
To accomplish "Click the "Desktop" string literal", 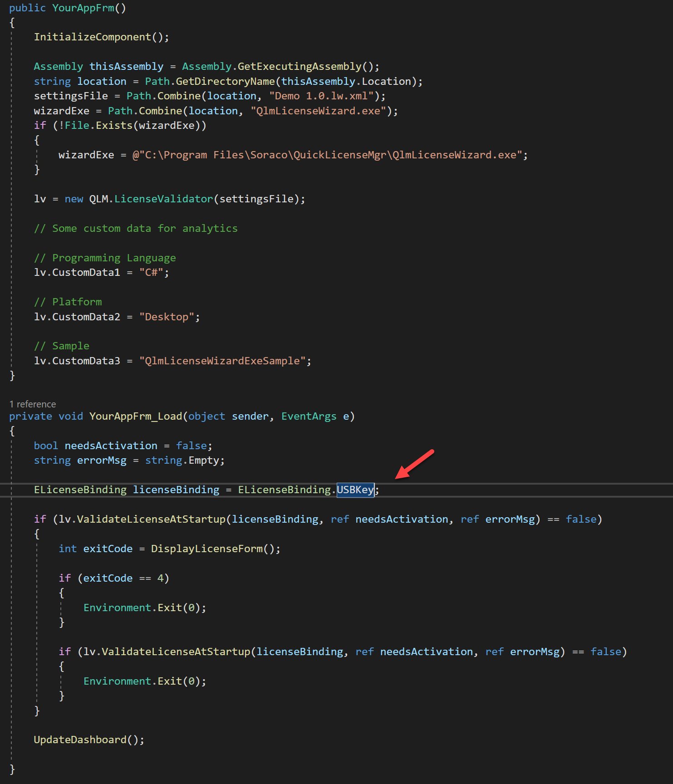I will pyautogui.click(x=167, y=317).
